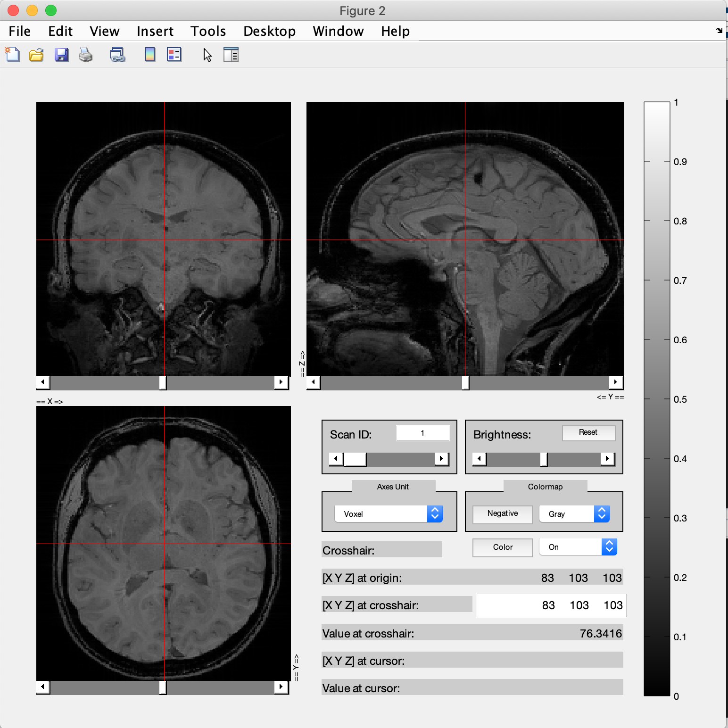Click the Print Figure icon

86,55
